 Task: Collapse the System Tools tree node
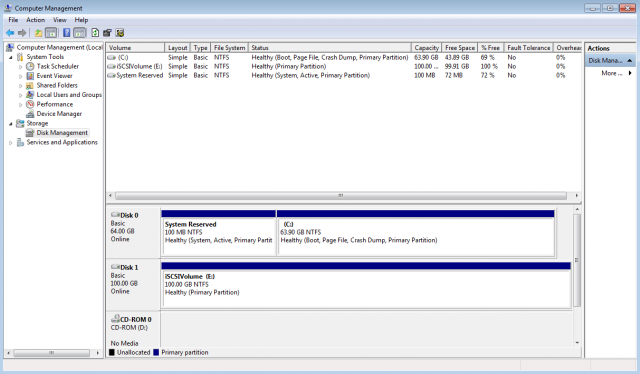pyautogui.click(x=11, y=57)
